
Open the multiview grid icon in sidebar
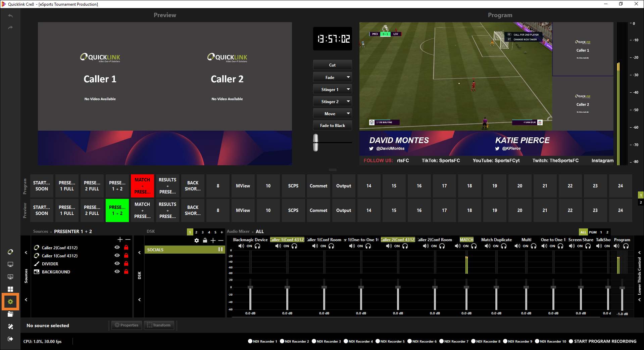pyautogui.click(x=10, y=289)
